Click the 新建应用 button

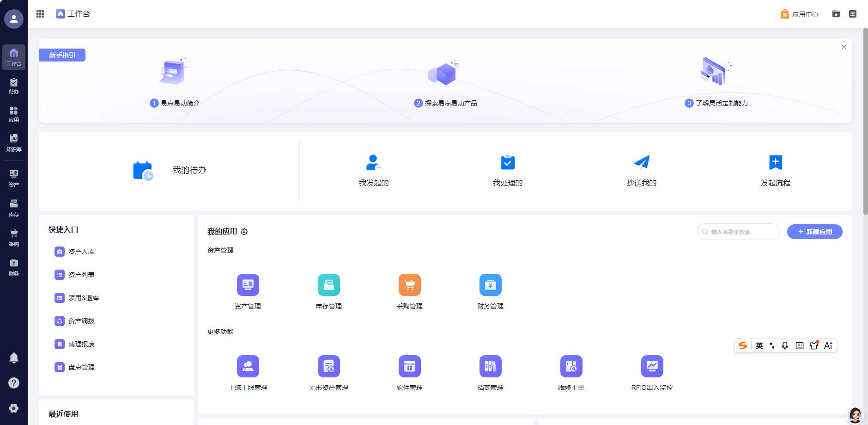[x=814, y=232]
